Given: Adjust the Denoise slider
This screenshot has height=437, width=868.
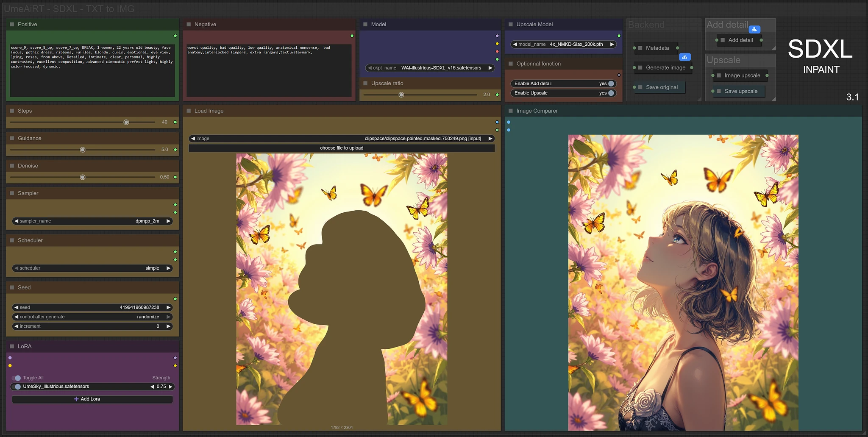Looking at the screenshot, I should pos(83,177).
